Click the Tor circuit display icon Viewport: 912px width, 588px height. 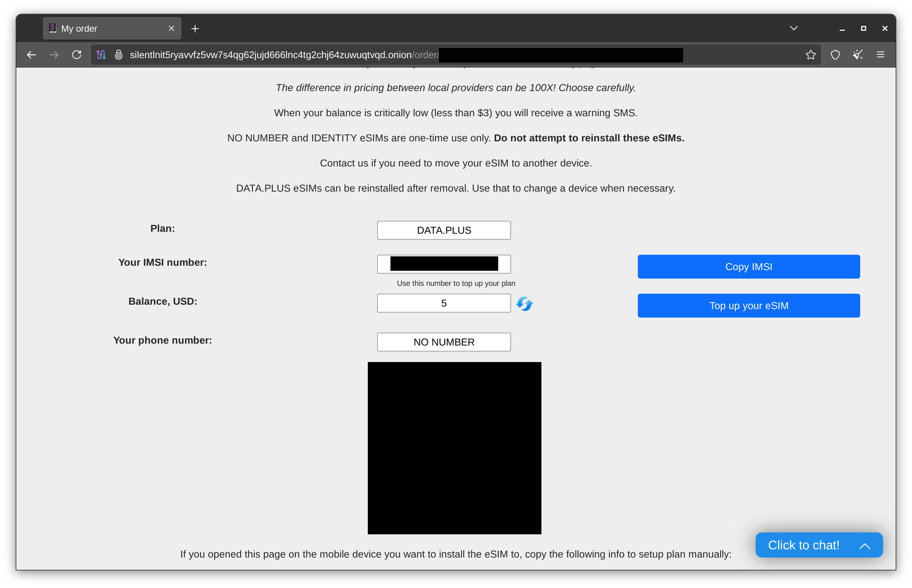[101, 55]
